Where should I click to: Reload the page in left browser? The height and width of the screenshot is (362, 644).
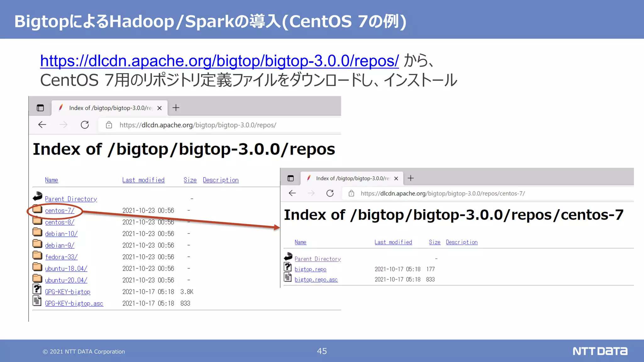[x=85, y=125]
